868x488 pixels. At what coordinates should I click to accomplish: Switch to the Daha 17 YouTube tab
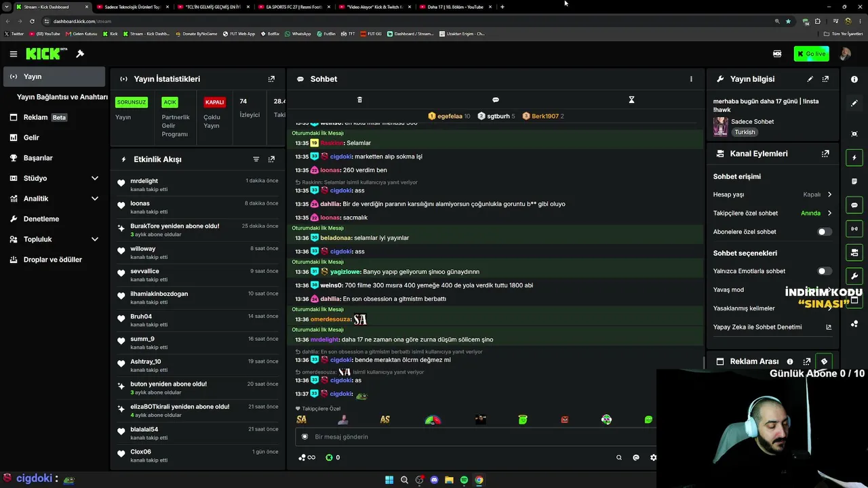tap(456, 7)
